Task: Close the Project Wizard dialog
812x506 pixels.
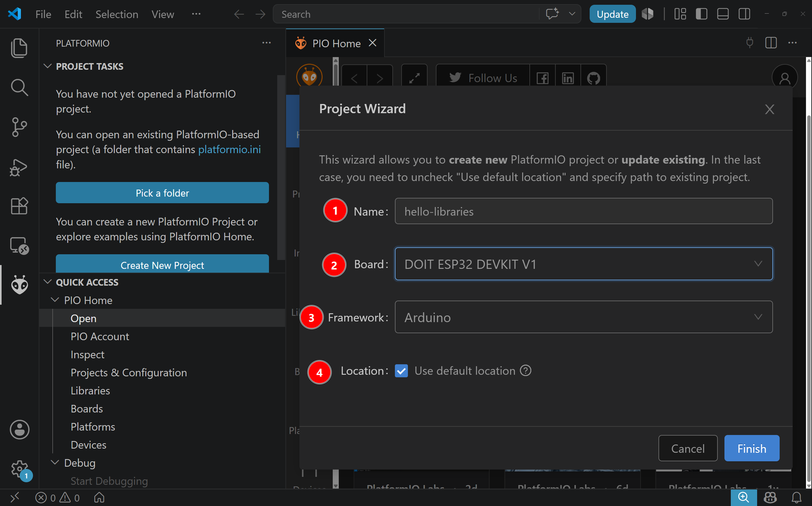Action: 769,109
